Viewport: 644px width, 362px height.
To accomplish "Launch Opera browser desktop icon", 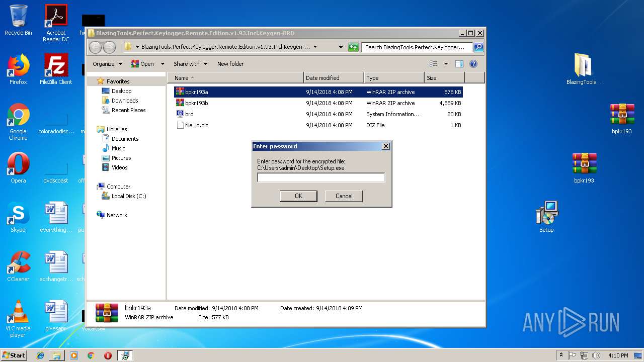I will click(18, 168).
